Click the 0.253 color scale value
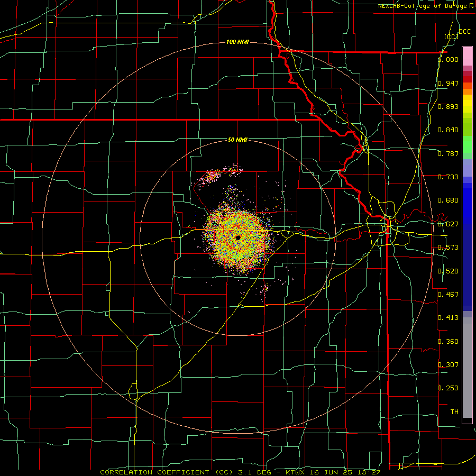 tap(448, 388)
